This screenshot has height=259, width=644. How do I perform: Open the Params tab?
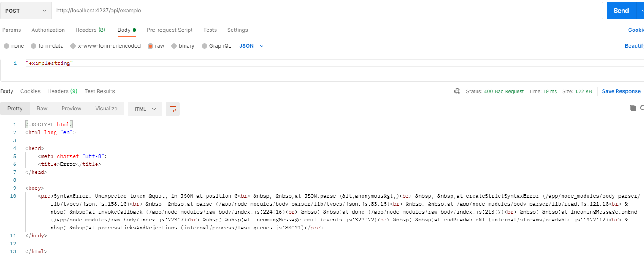point(11,30)
